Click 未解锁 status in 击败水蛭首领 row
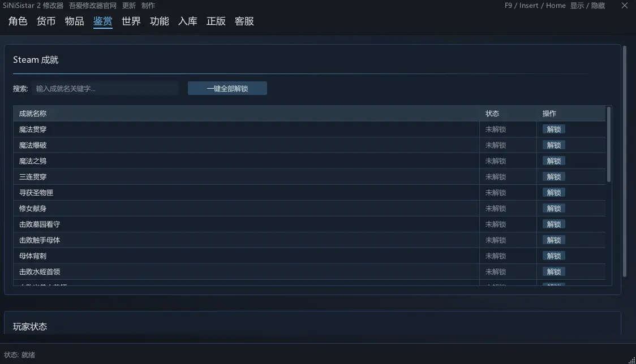This screenshot has height=364, width=636. click(496, 271)
